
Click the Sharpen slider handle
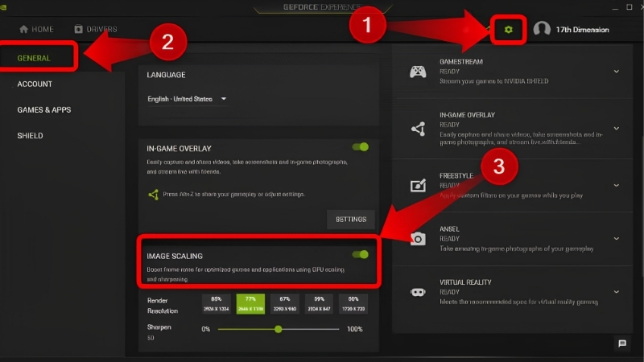(x=279, y=329)
